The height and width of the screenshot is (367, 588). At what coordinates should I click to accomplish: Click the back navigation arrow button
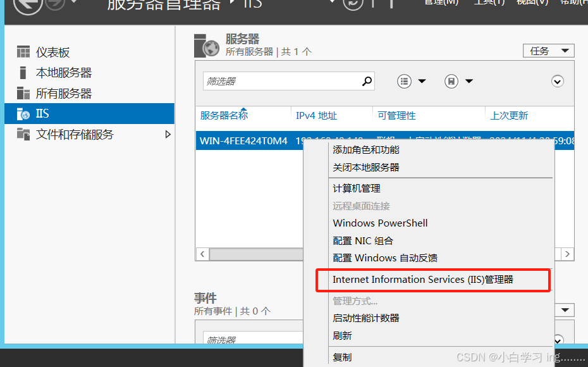27,4
